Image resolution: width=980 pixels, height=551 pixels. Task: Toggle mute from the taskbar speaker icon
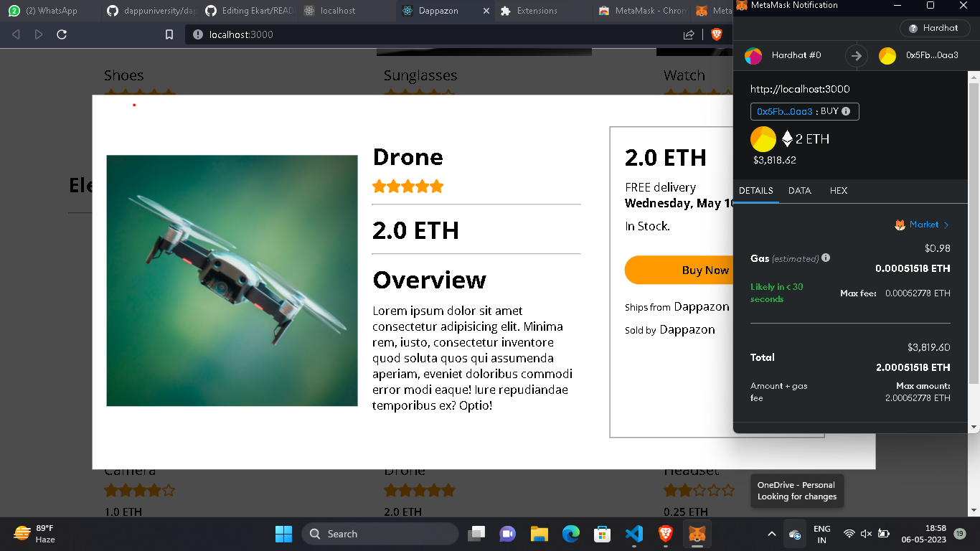click(864, 534)
